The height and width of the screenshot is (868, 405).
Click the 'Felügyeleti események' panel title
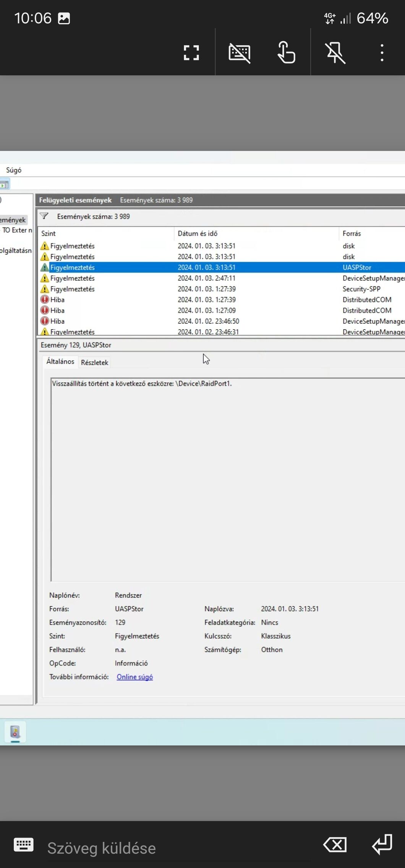click(75, 200)
